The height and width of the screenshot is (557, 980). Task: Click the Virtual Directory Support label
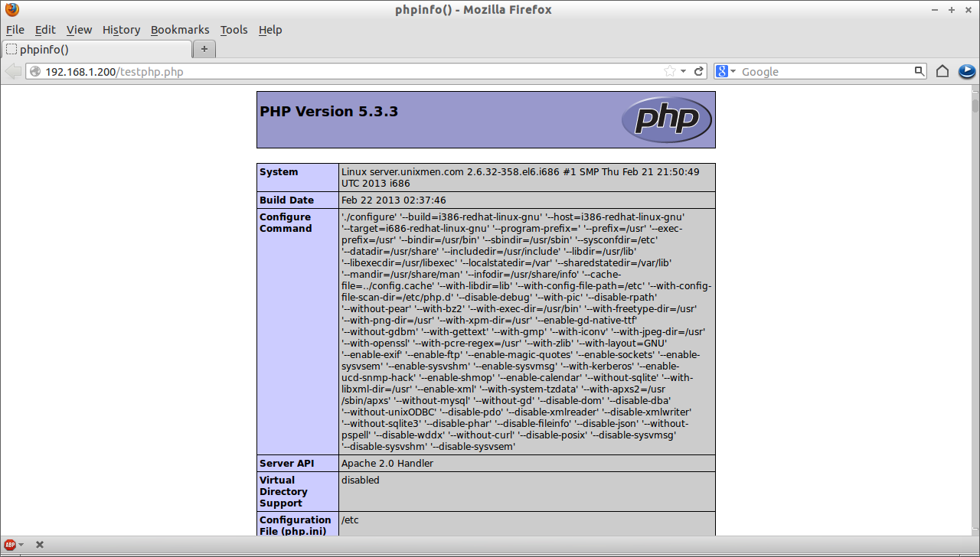pyautogui.click(x=283, y=492)
